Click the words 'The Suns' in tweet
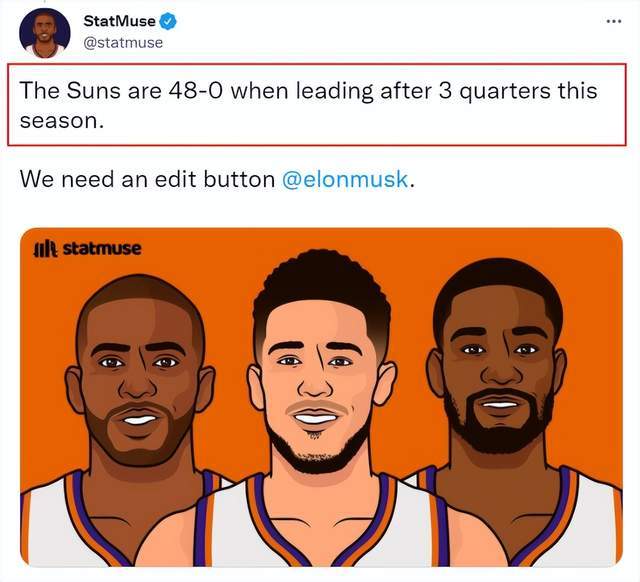 point(70,91)
